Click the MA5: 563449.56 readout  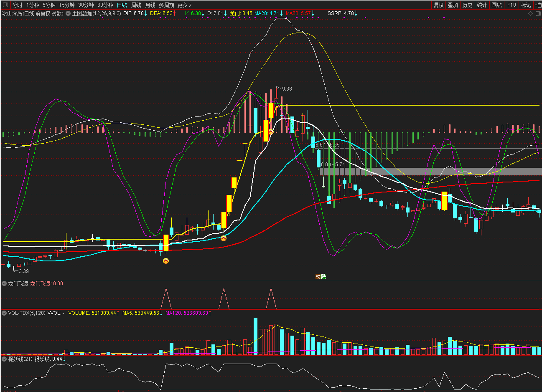click(141, 313)
